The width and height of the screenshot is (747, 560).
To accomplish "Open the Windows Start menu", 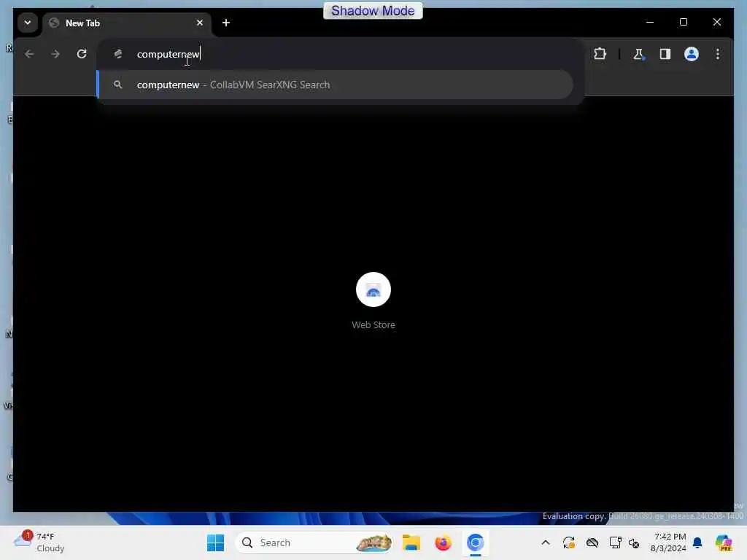I will (x=215, y=542).
